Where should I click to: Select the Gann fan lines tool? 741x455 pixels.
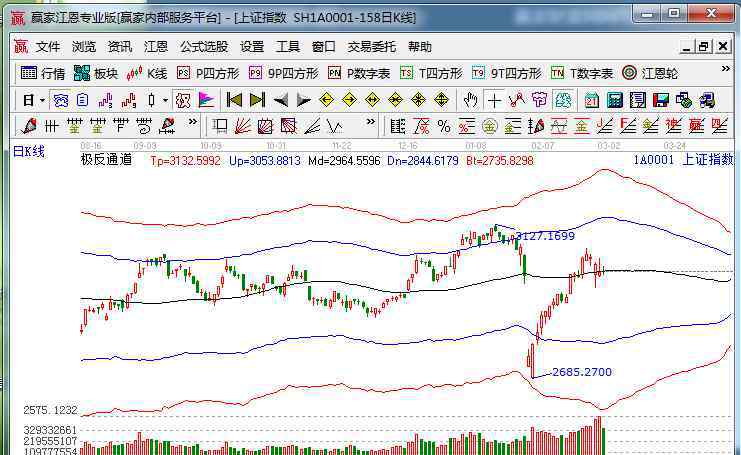point(243,126)
